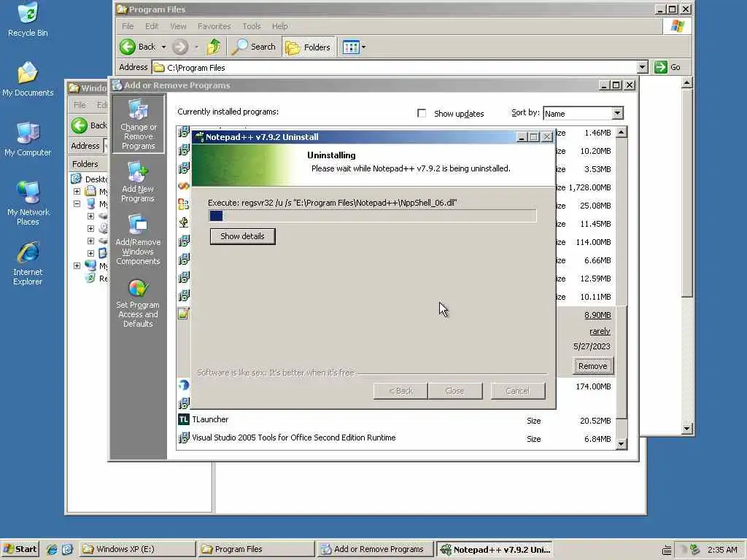Open File menu in Windows XP (E:) window
The image size is (747, 560).
[80, 105]
